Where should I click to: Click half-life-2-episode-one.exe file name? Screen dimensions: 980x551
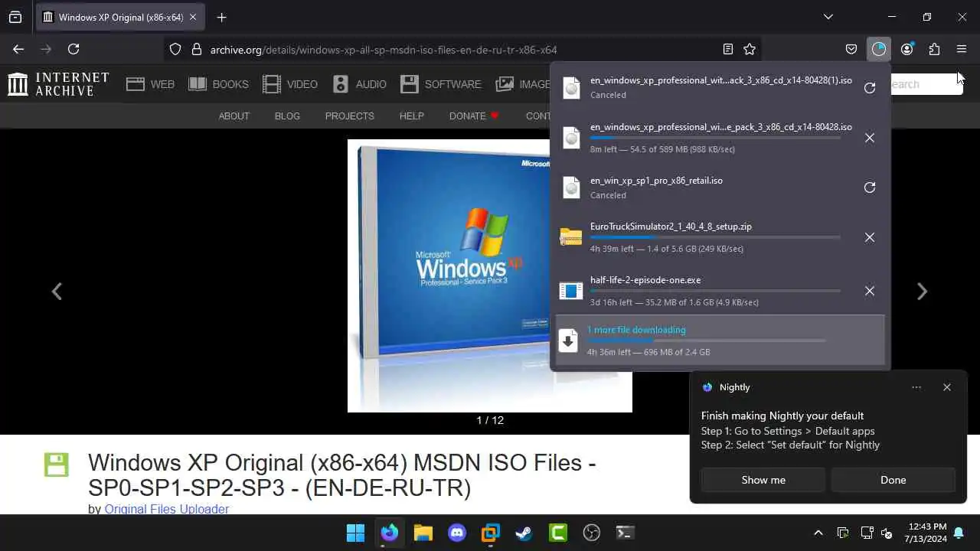(x=645, y=280)
